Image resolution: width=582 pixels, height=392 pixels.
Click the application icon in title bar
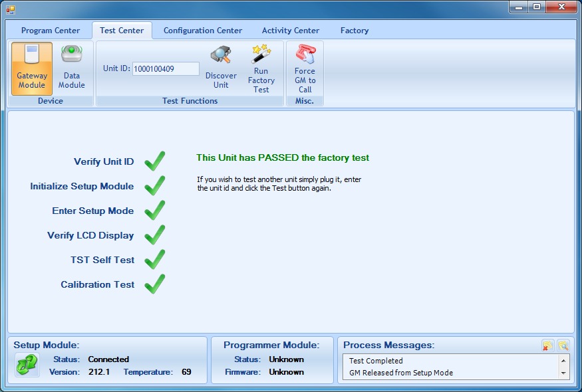pos(11,9)
